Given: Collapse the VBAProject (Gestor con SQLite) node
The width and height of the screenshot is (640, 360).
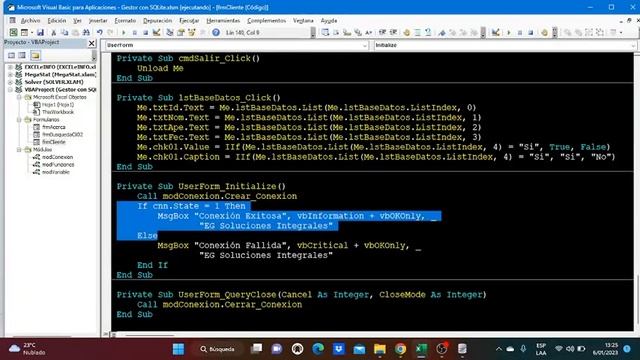Looking at the screenshot, I should tap(10, 89).
